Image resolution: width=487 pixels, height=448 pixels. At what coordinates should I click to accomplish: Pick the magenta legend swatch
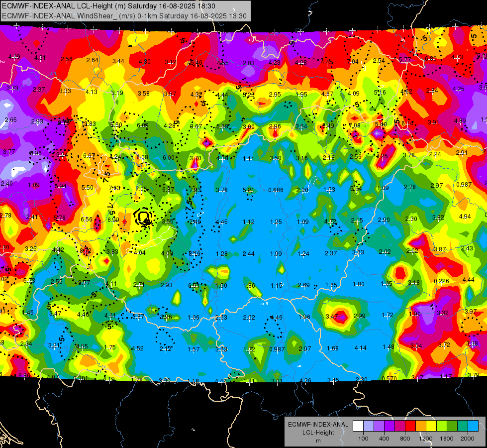(x=400, y=426)
